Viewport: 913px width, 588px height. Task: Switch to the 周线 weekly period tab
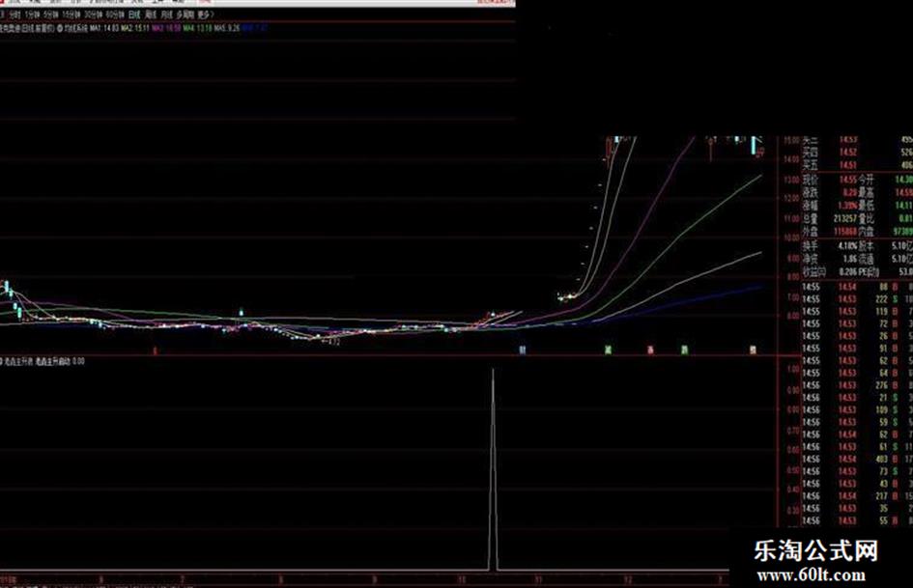tap(151, 14)
